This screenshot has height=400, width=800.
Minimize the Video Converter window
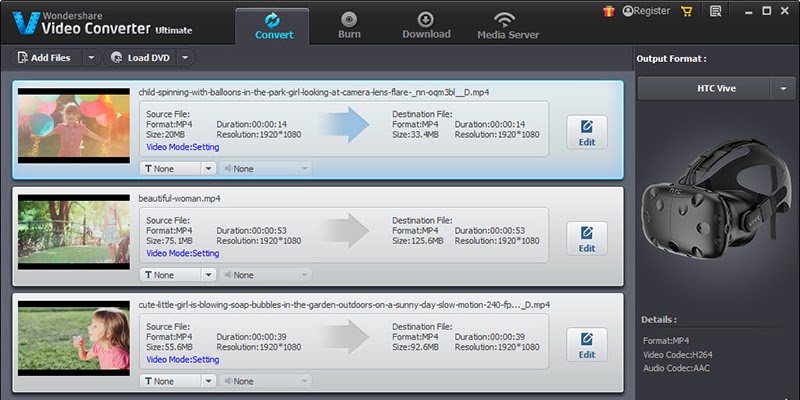coord(750,11)
